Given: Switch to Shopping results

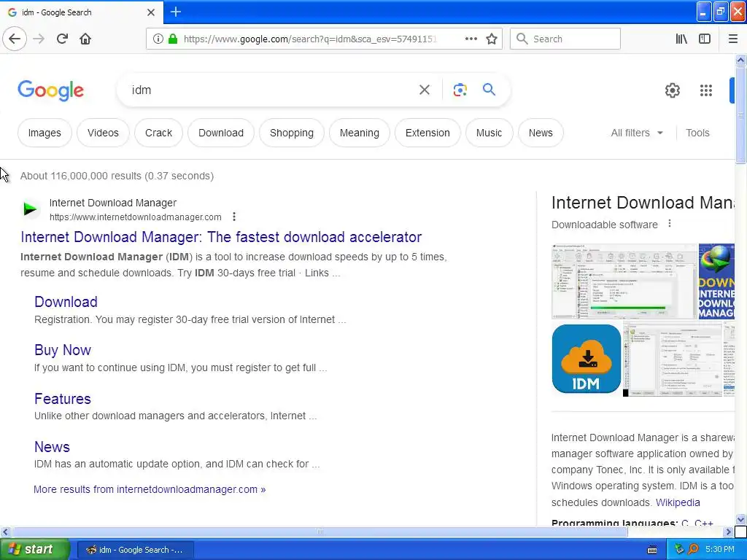Looking at the screenshot, I should point(292,133).
